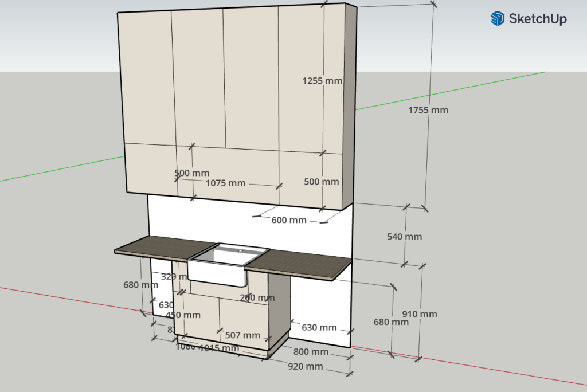Select the 1755 mm dimension label
The image size is (587, 392).
(x=428, y=110)
